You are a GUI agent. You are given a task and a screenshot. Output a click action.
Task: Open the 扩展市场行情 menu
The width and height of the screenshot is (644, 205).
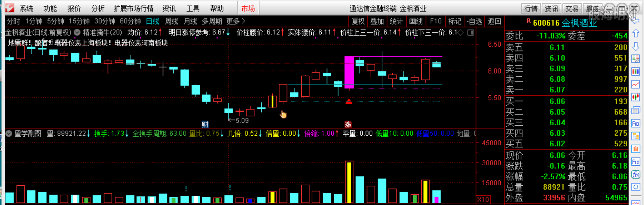(133, 8)
